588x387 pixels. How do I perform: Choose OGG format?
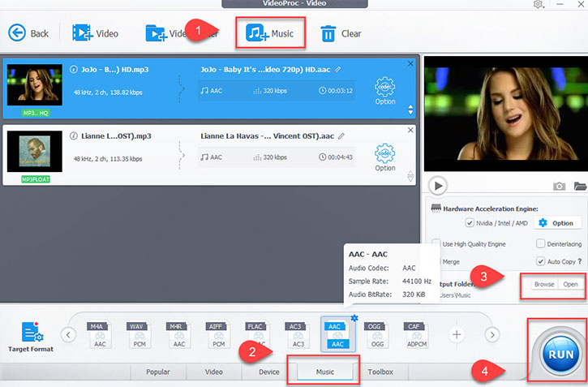click(377, 334)
